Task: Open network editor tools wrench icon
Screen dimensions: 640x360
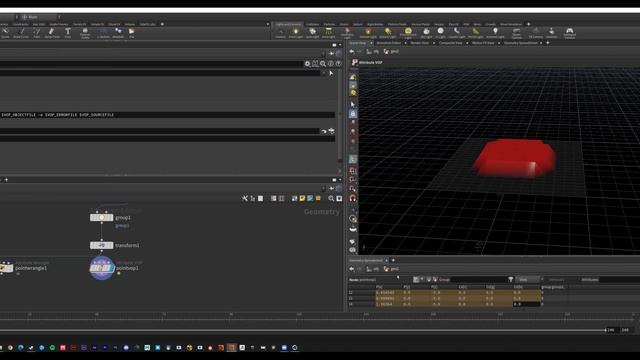Action: point(244,198)
